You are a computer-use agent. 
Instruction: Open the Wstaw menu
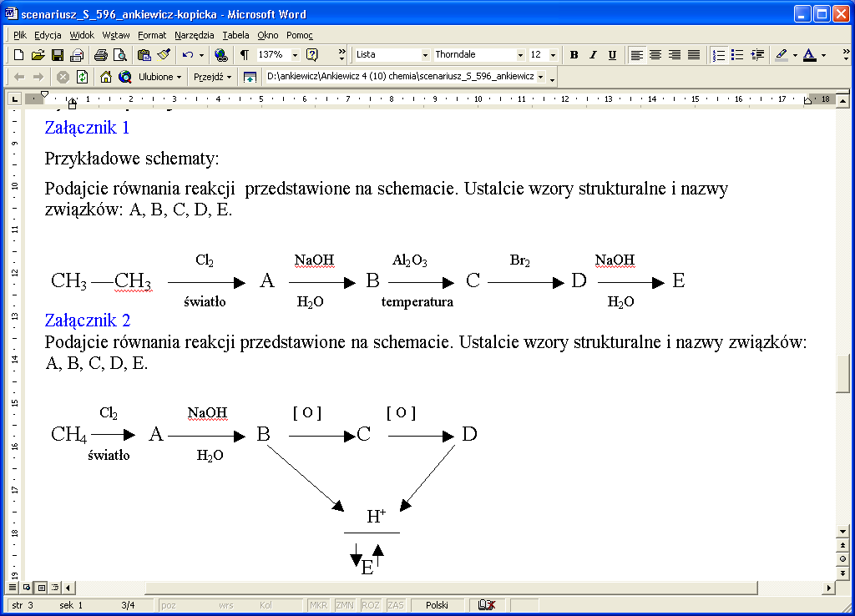116,35
